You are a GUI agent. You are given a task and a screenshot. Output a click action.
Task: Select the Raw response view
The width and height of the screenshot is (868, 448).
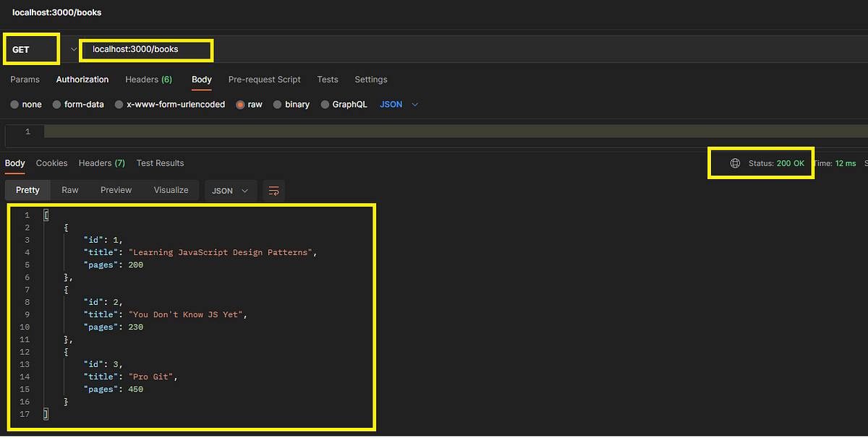click(69, 190)
